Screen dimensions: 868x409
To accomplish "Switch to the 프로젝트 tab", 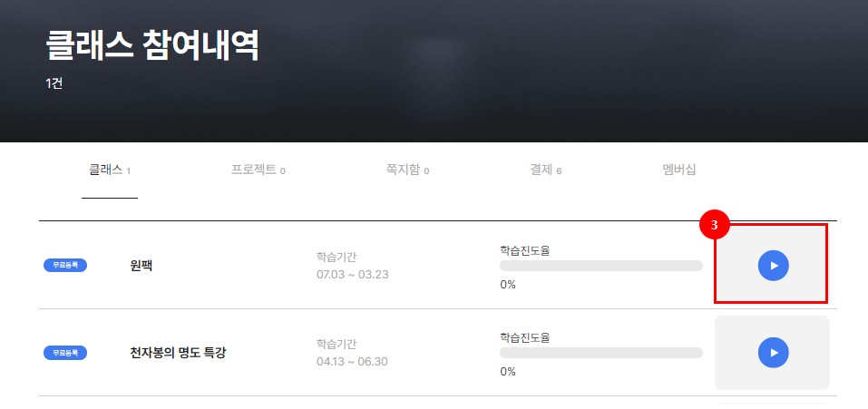I will click(258, 170).
